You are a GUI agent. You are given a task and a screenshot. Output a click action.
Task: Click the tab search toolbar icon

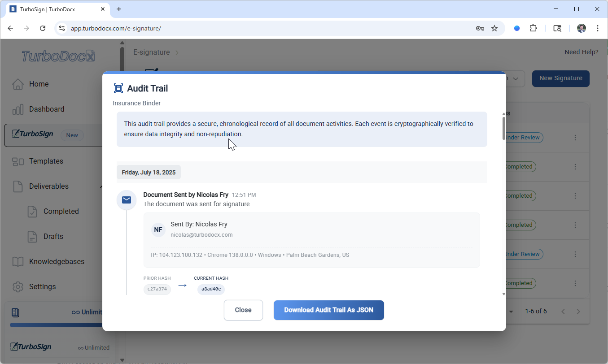(x=557, y=28)
